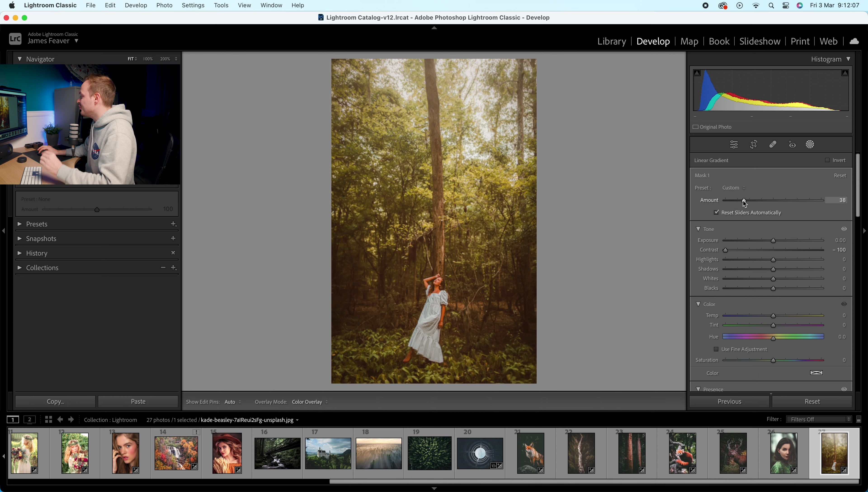Screen dimensions: 868x492
Task: Collapse the Histogram panel
Action: (x=848, y=59)
